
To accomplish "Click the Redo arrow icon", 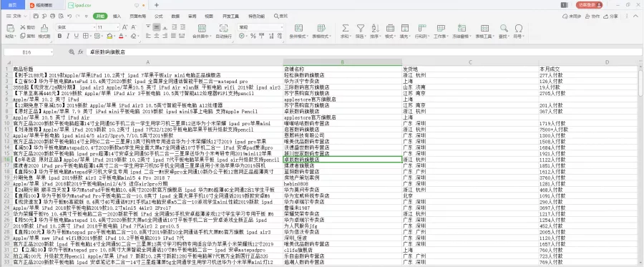I will click(x=77, y=16).
